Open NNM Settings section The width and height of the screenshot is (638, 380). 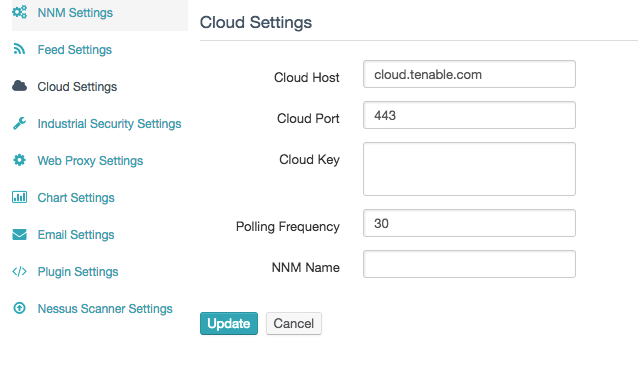(x=75, y=13)
